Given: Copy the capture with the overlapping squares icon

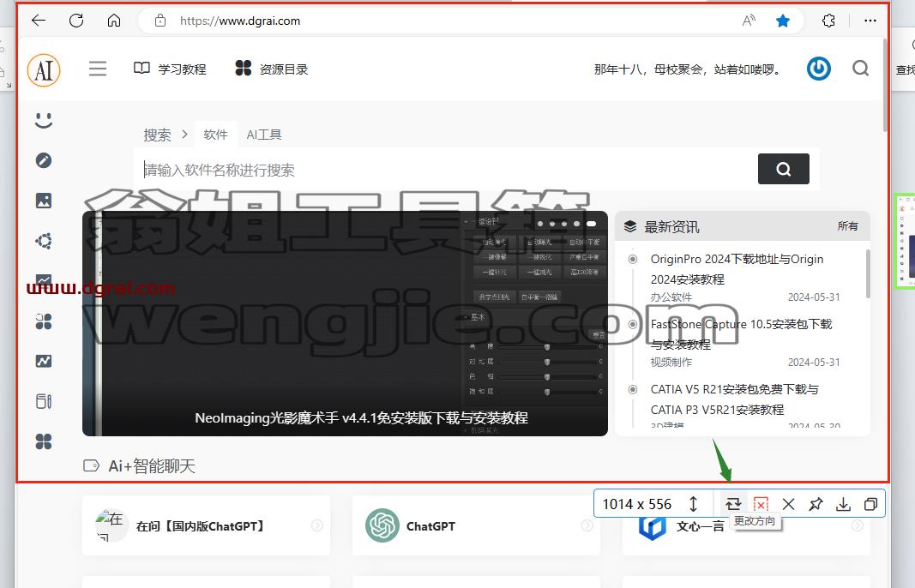Looking at the screenshot, I should [x=870, y=504].
